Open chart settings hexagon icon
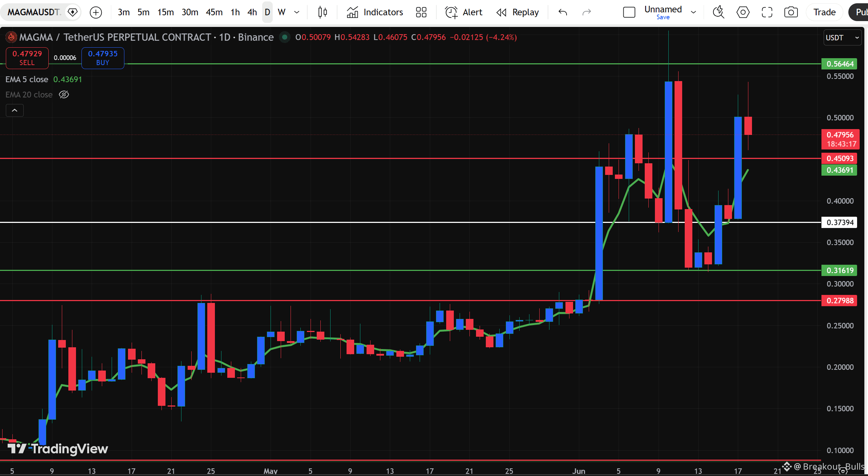 [x=743, y=12]
